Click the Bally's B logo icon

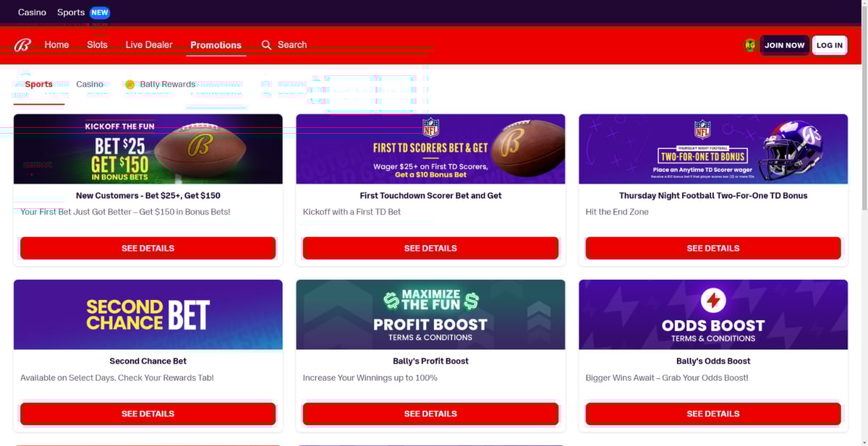(x=22, y=45)
